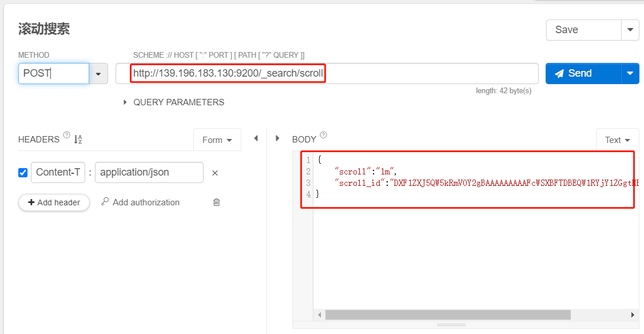Click the body resize handle
Screen dimensions: 644x334
(x=451, y=324)
